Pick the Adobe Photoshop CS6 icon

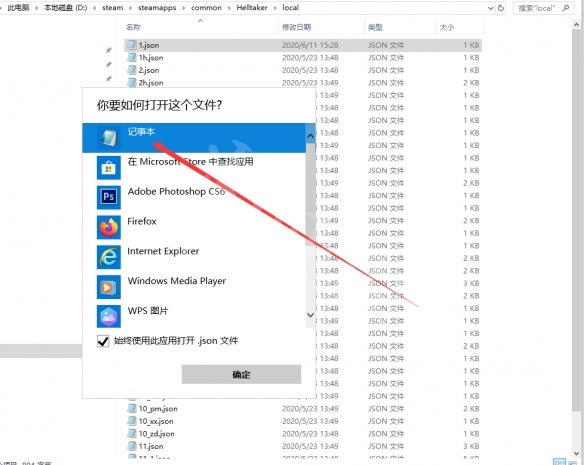[109, 197]
